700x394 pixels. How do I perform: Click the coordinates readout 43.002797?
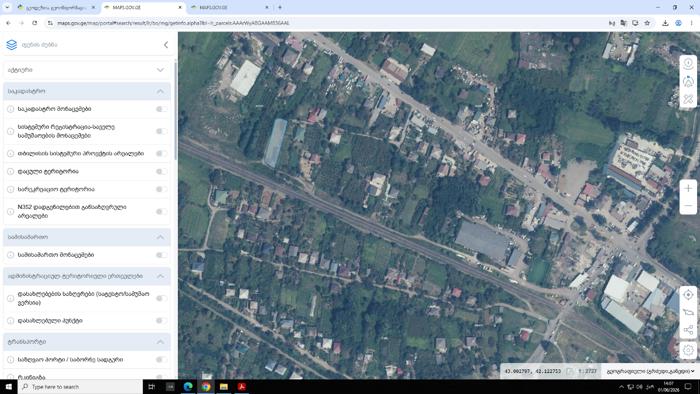coord(533,371)
